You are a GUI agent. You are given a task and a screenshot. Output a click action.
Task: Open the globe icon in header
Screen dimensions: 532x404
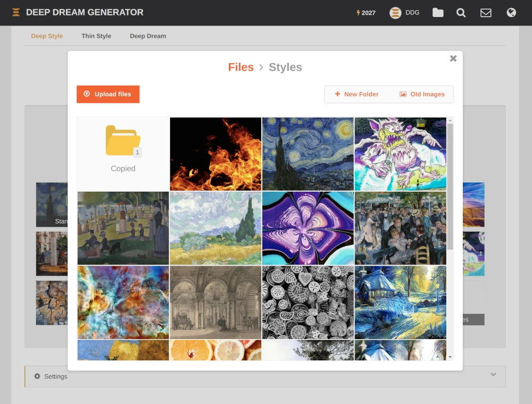point(511,13)
